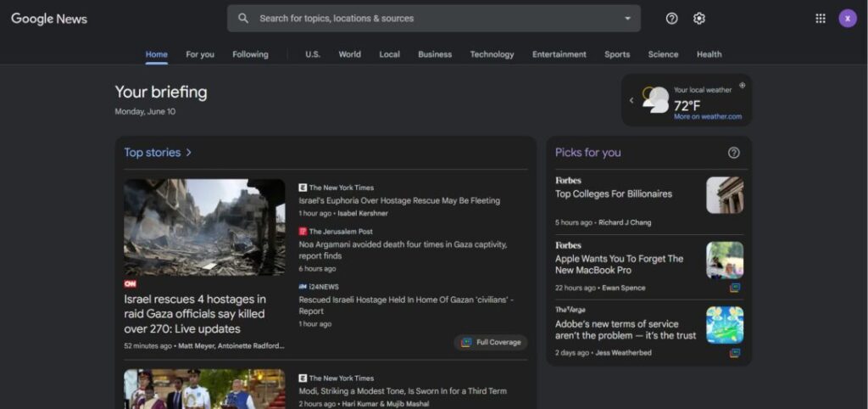Open the Help question mark icon
Image resolution: width=868 pixels, height=409 pixels.
[671, 19]
